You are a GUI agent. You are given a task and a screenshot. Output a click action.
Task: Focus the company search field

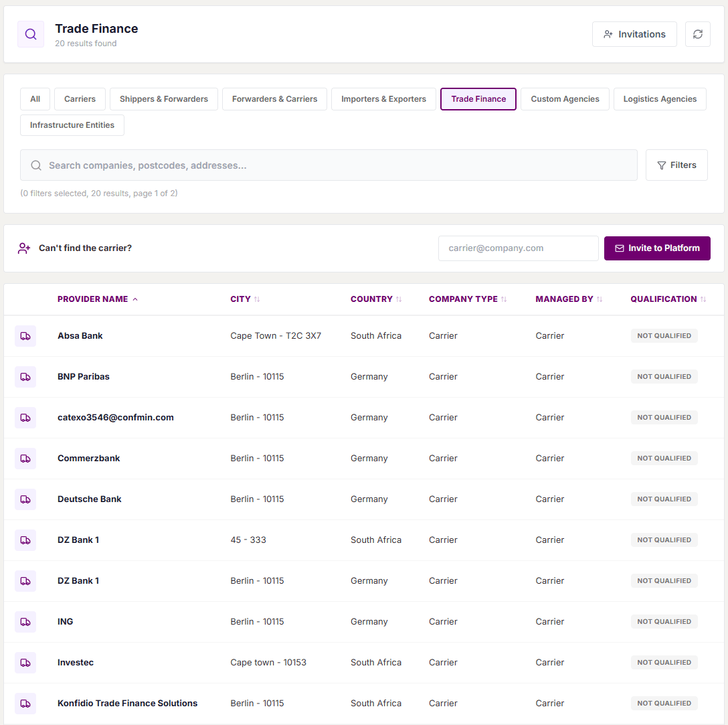click(329, 165)
